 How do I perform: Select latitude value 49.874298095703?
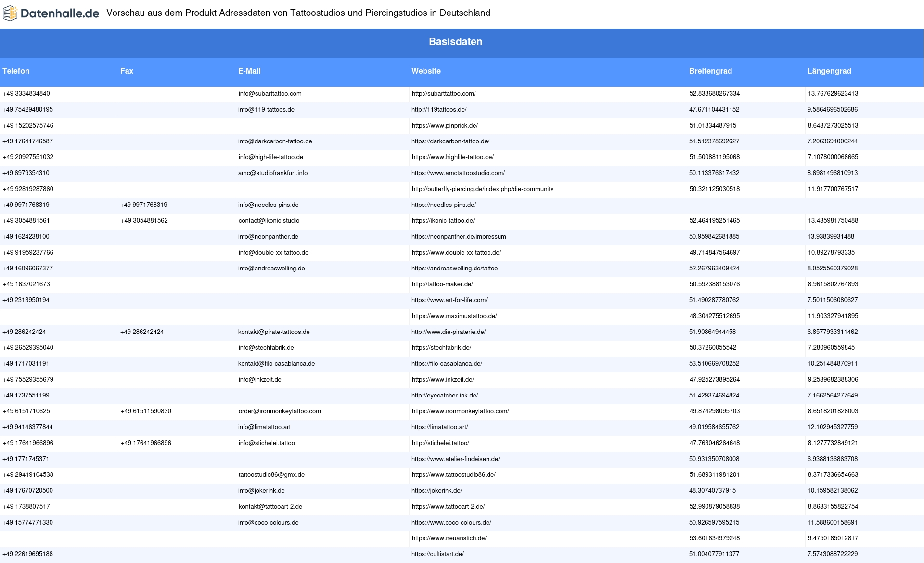pyautogui.click(x=715, y=411)
